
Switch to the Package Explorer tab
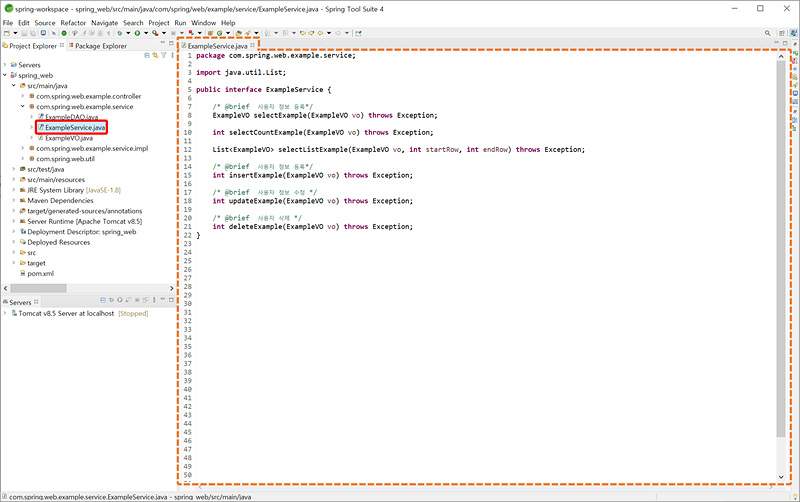click(x=97, y=46)
